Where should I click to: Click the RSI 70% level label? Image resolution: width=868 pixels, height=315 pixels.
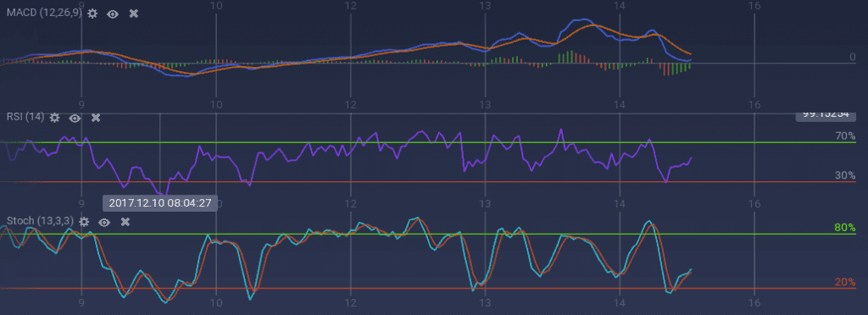845,136
